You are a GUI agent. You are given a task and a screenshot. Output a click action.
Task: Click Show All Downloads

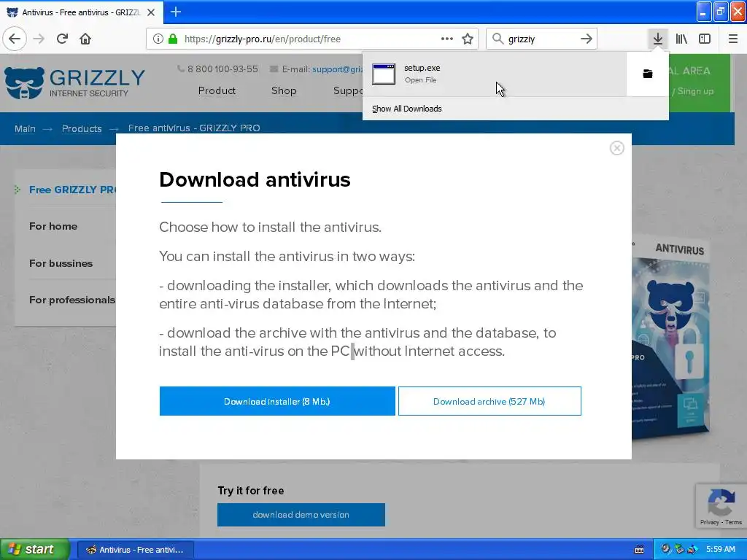click(407, 109)
